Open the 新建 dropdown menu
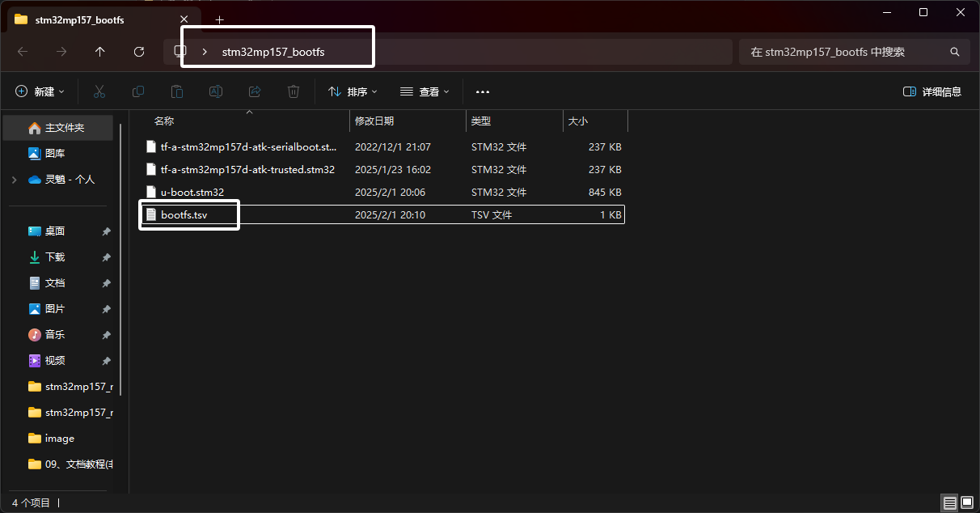980x513 pixels. click(x=40, y=91)
